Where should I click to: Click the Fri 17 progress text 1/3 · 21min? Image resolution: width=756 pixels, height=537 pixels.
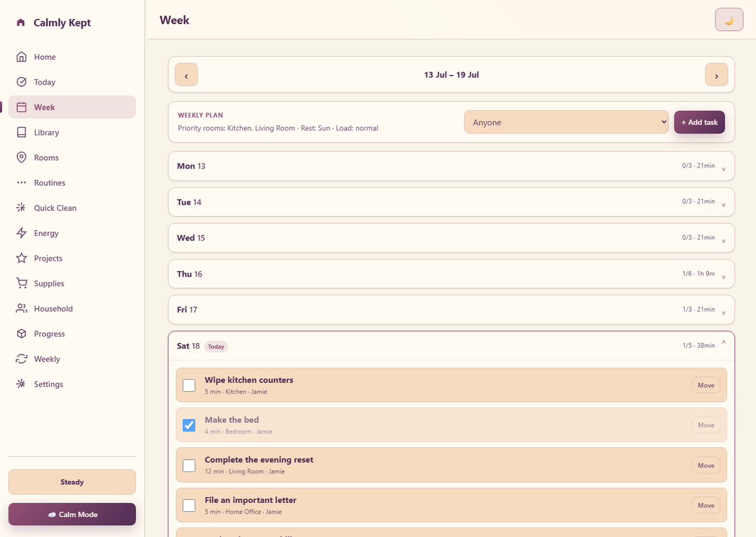[699, 310]
